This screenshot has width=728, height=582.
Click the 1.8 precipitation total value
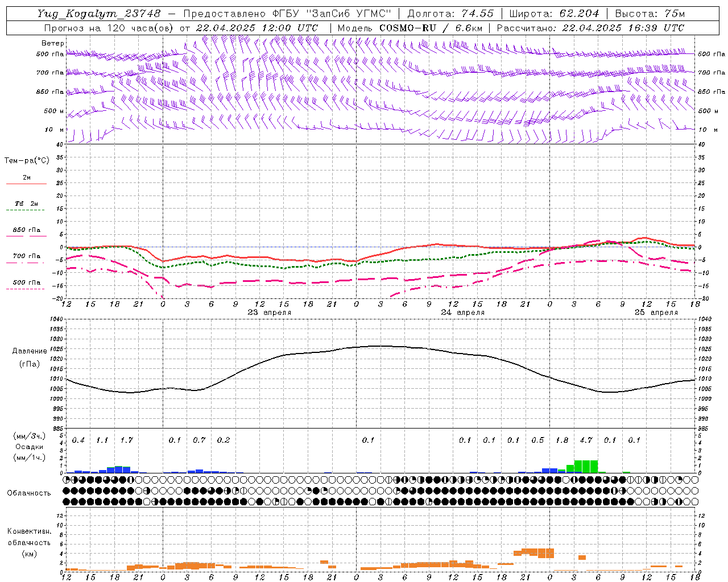click(562, 440)
